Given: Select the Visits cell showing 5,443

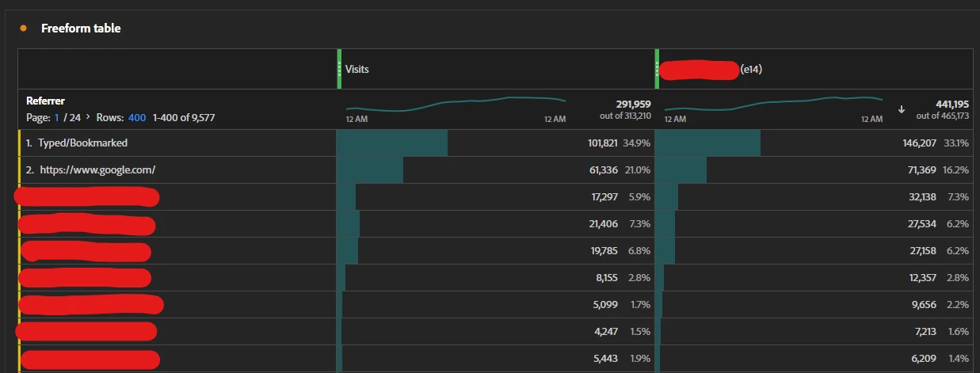Looking at the screenshot, I should (x=496, y=359).
